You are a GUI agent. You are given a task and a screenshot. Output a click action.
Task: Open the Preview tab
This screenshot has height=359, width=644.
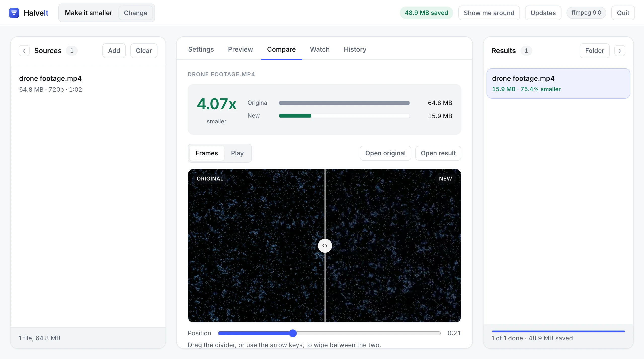pyautogui.click(x=240, y=49)
